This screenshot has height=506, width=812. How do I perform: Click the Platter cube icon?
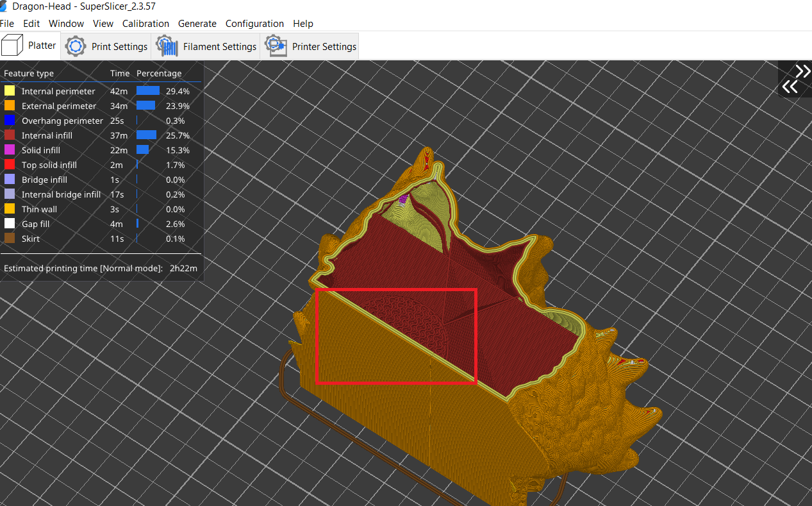coord(12,46)
